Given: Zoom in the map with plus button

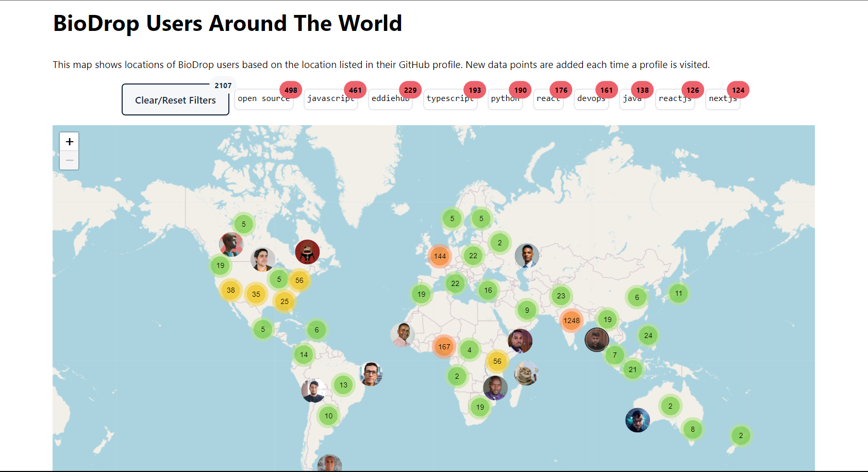Looking at the screenshot, I should tap(69, 142).
